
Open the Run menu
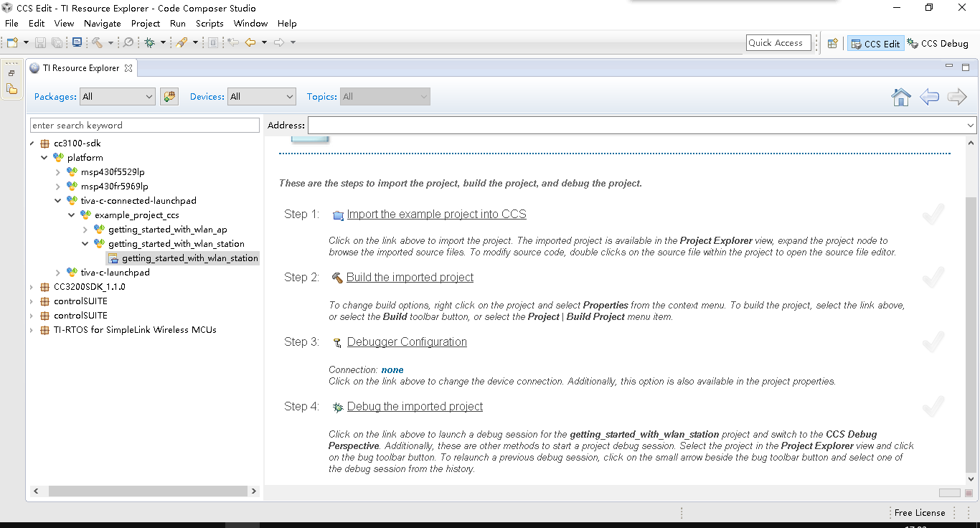pyautogui.click(x=178, y=24)
